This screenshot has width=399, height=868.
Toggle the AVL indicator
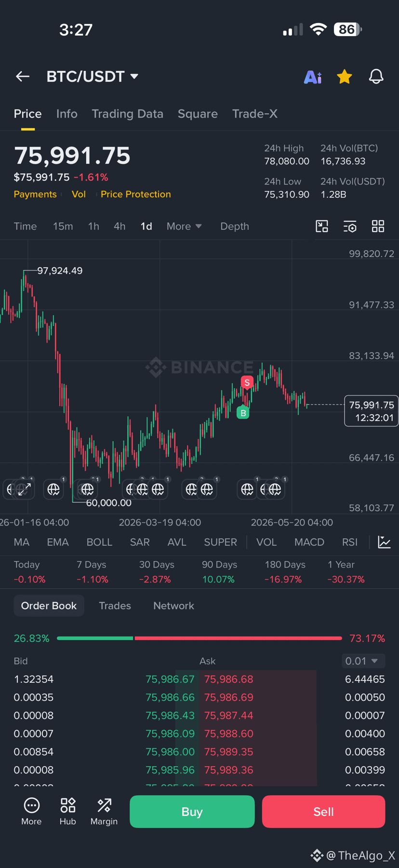click(x=177, y=542)
